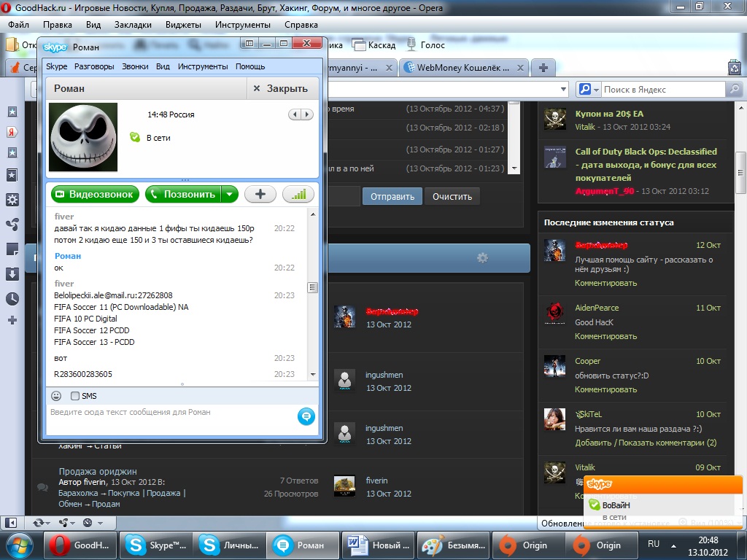This screenshot has width=747, height=560.
Task: Check call quality signal bars icon
Action: coord(298,194)
